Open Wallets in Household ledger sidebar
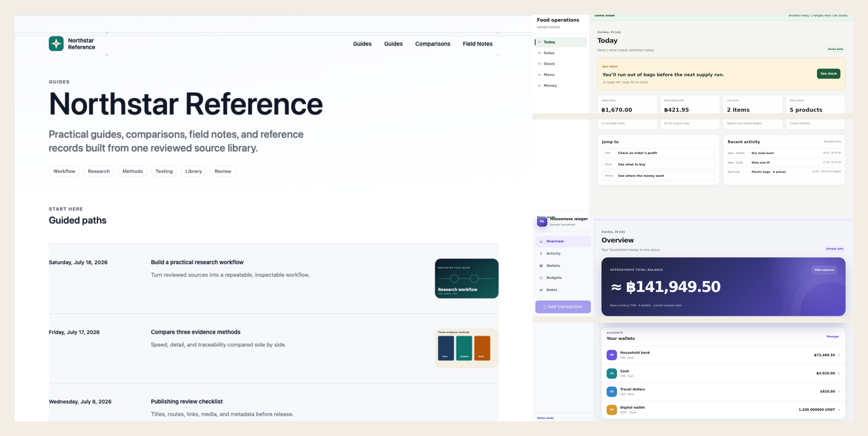This screenshot has height=436, width=868. point(563,266)
